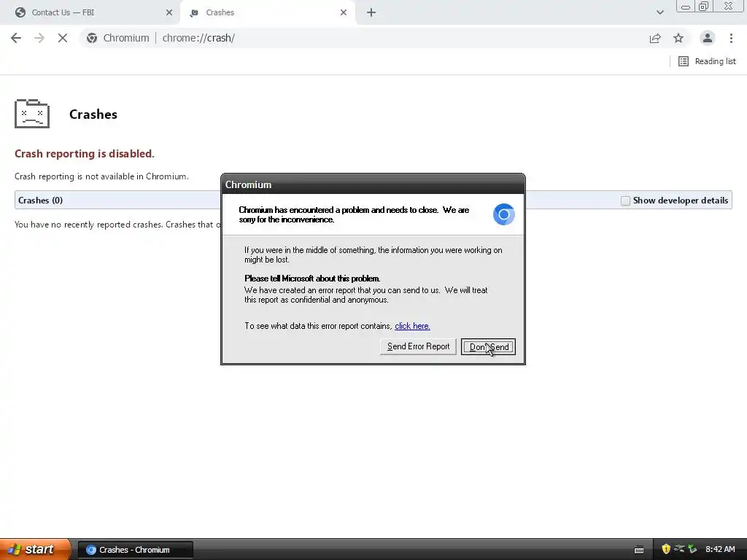Image resolution: width=747 pixels, height=560 pixels.
Task: Open the tab search chevron in tab strip
Action: coord(659,12)
